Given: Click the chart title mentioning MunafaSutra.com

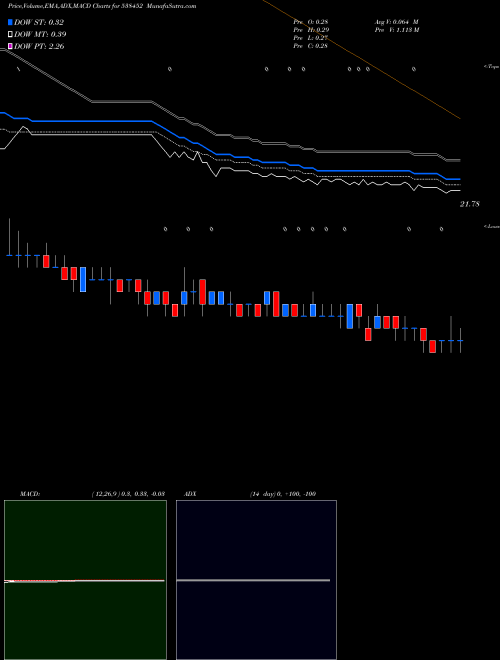Looking at the screenshot, I should [x=102, y=6].
